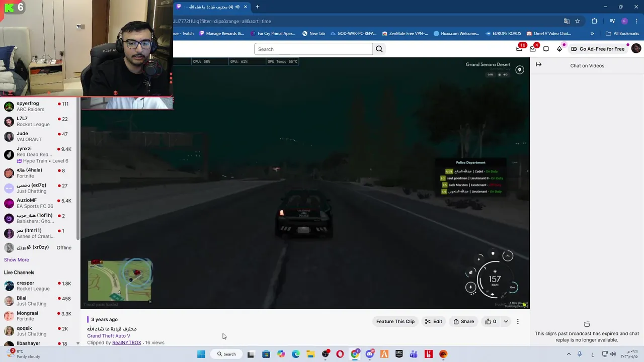Open crespor live channel
Image resolution: width=644 pixels, height=362 pixels.
pos(39,286)
